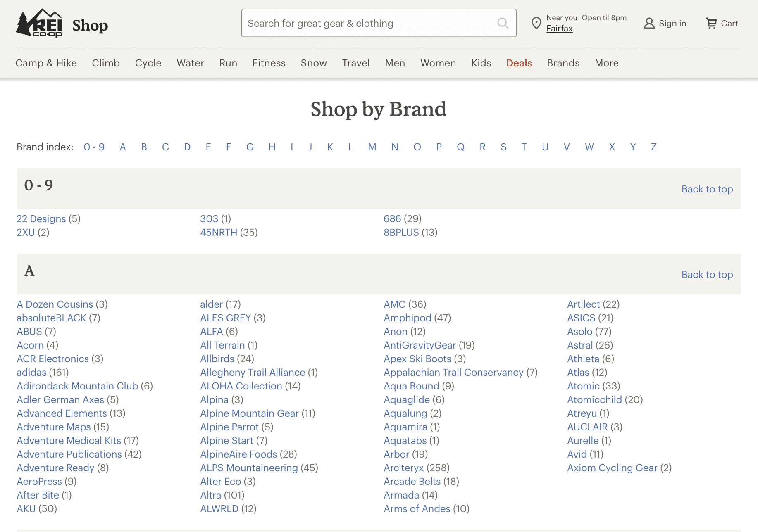Open the Cart icon

point(711,24)
